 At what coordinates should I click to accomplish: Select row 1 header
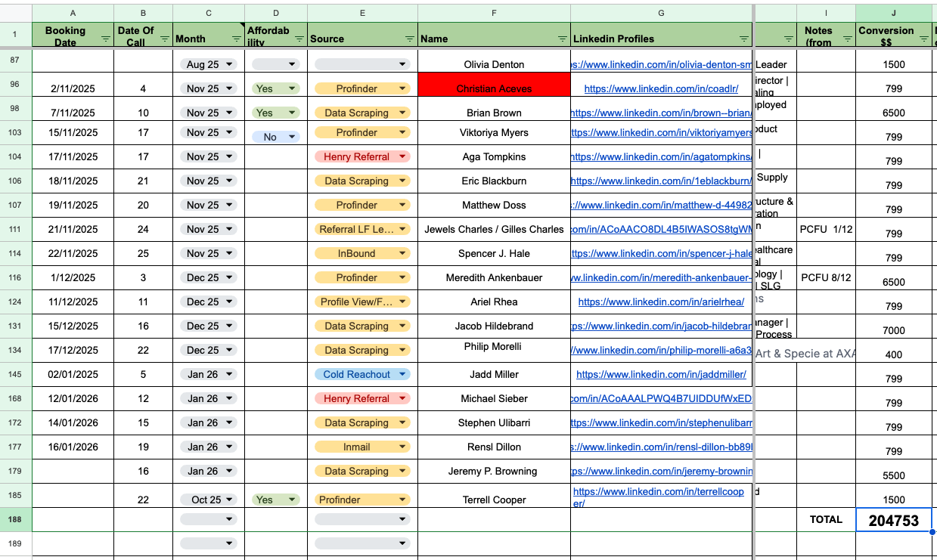tap(15, 36)
